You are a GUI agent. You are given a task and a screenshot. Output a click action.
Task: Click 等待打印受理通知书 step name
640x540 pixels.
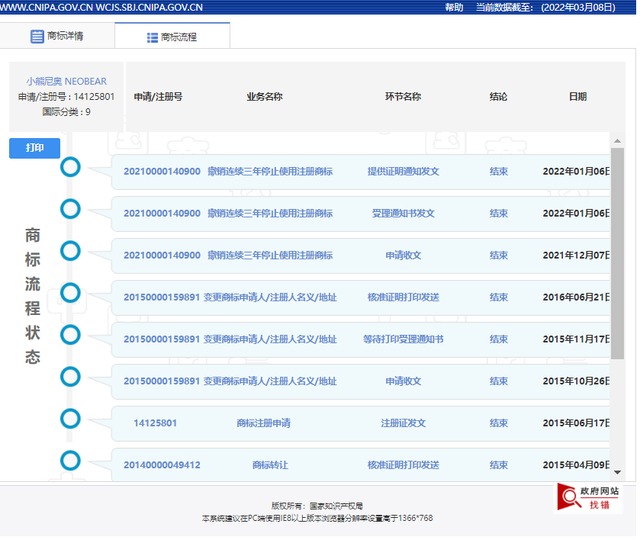pos(403,339)
